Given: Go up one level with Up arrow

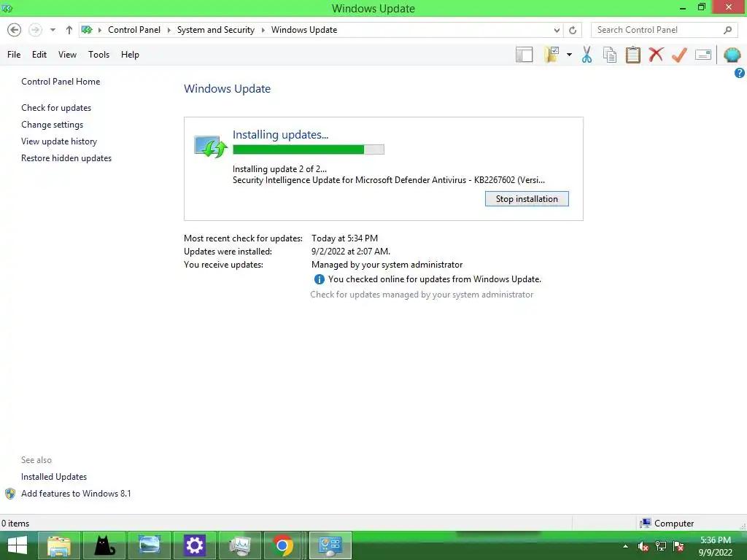Looking at the screenshot, I should click(x=69, y=30).
